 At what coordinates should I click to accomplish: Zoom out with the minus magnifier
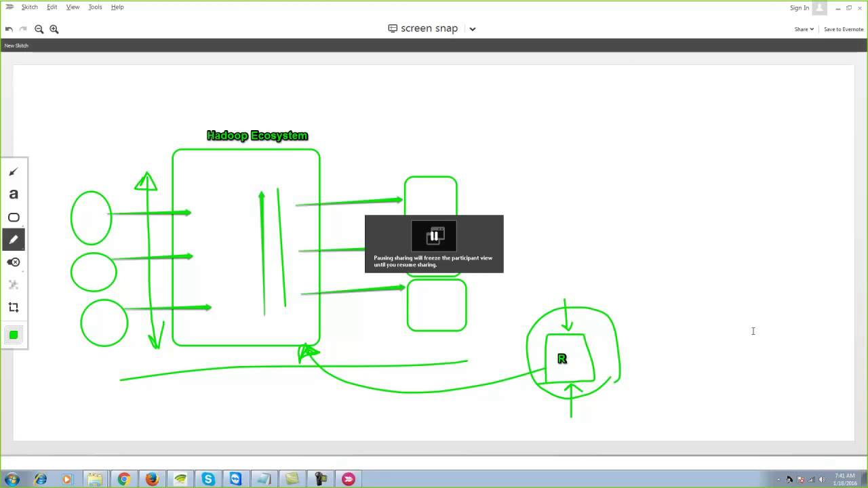coord(39,29)
